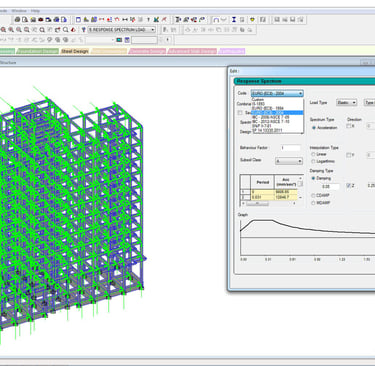Viewport: 375px width, 366px height.
Task: Click the yellow shield icon in the top toolbar
Action: [x=253, y=20]
